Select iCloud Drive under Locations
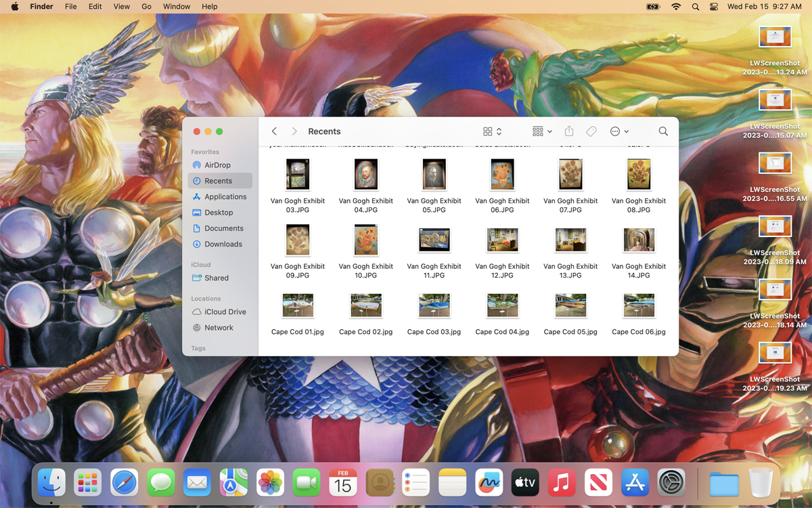 click(224, 312)
